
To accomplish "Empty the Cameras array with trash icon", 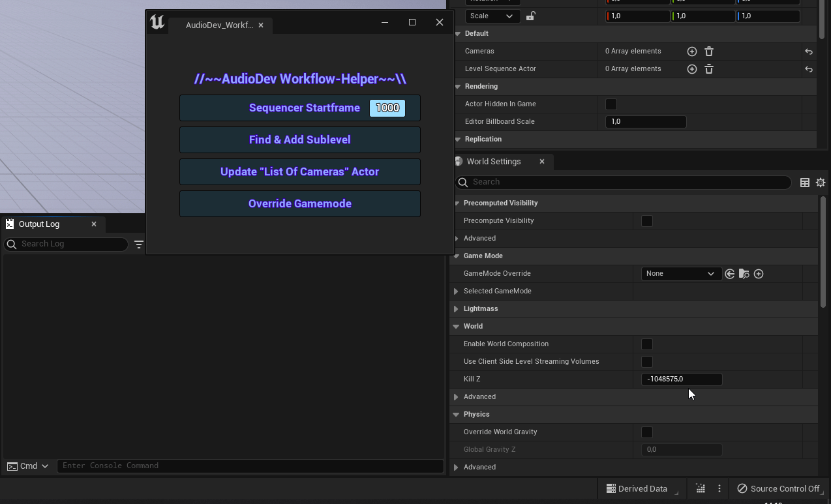I will click(709, 52).
